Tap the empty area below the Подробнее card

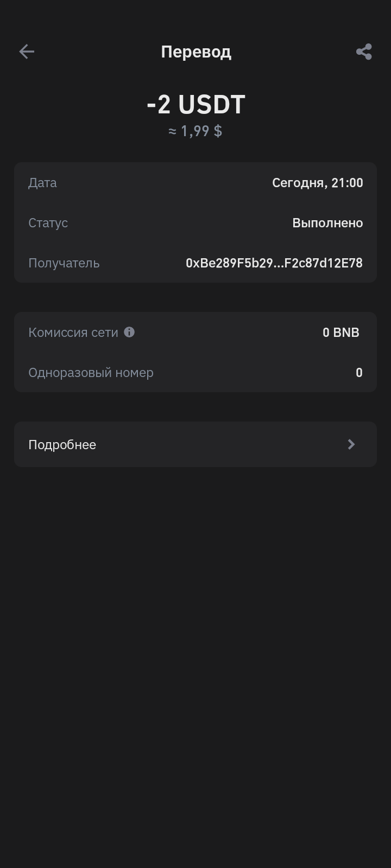click(195, 651)
